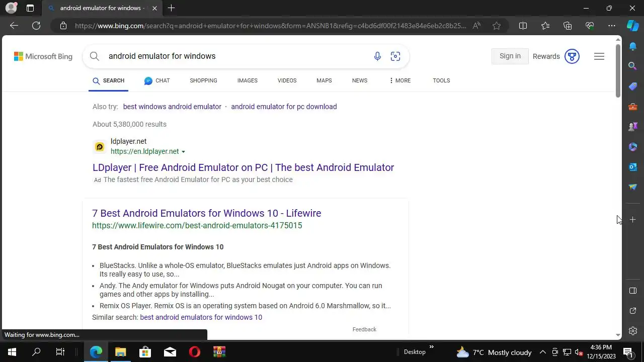Click the Sign in button
Image resolution: width=644 pixels, height=362 pixels.
click(510, 56)
